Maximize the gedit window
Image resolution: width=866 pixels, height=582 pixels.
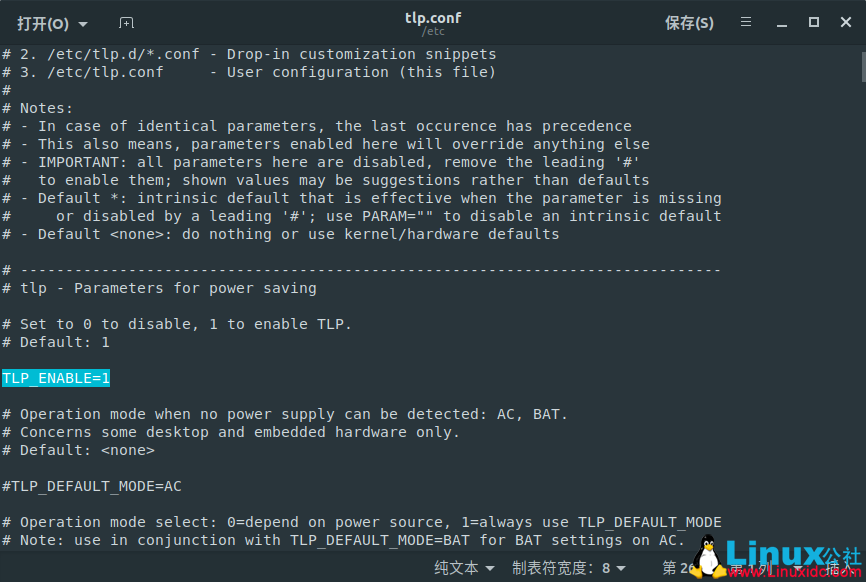coord(813,22)
